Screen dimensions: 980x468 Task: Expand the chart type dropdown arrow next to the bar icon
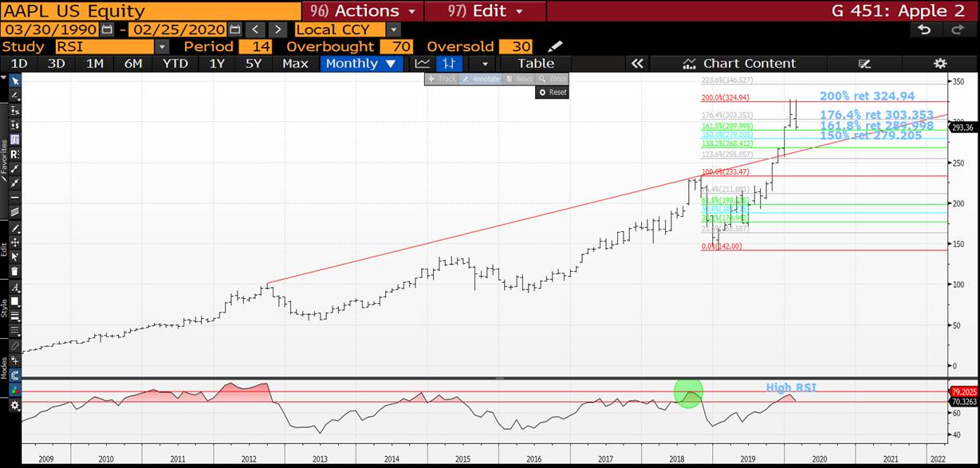(485, 64)
